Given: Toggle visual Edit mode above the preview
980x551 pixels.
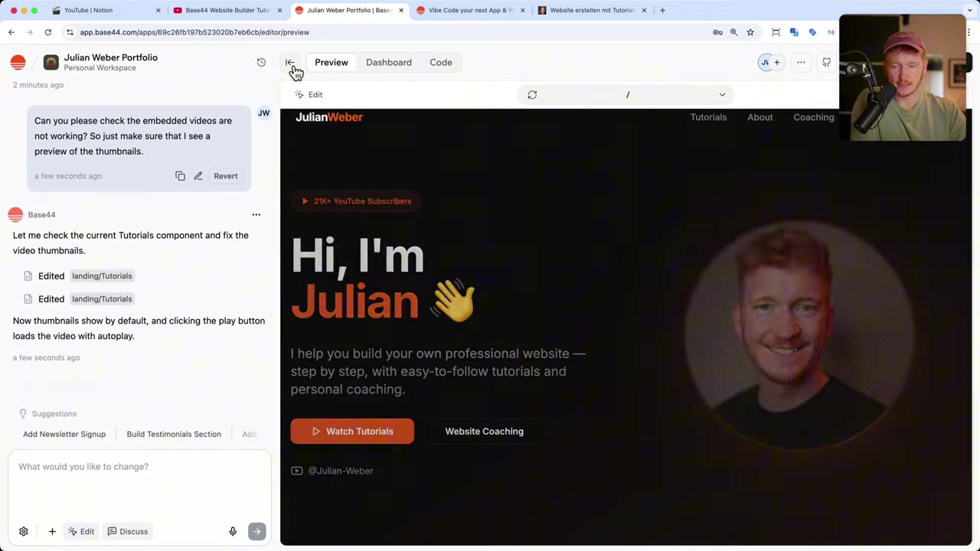Looking at the screenshot, I should pyautogui.click(x=309, y=95).
